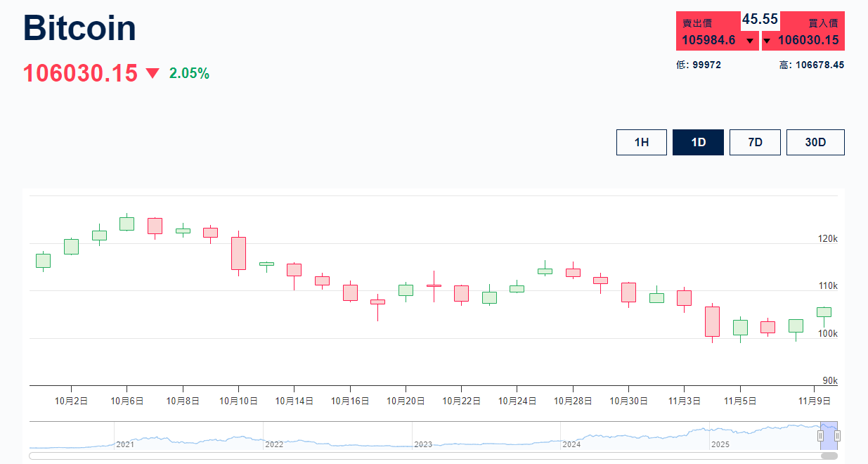
Task: Jump to 2021 in navigator timeline
Action: click(x=125, y=444)
